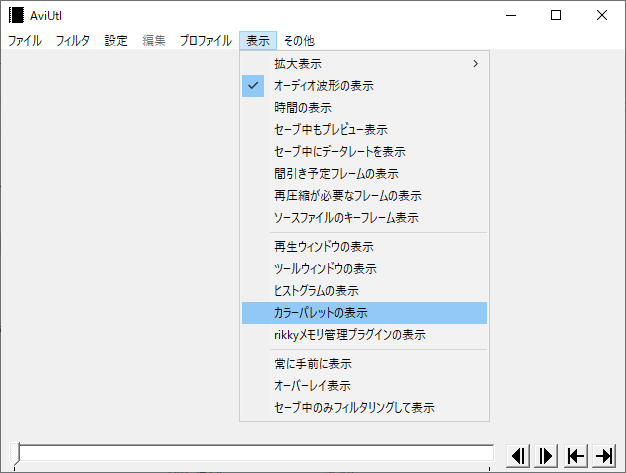Toggle ソースファイルのキーフレーム表示
The width and height of the screenshot is (626, 473).
point(365,218)
